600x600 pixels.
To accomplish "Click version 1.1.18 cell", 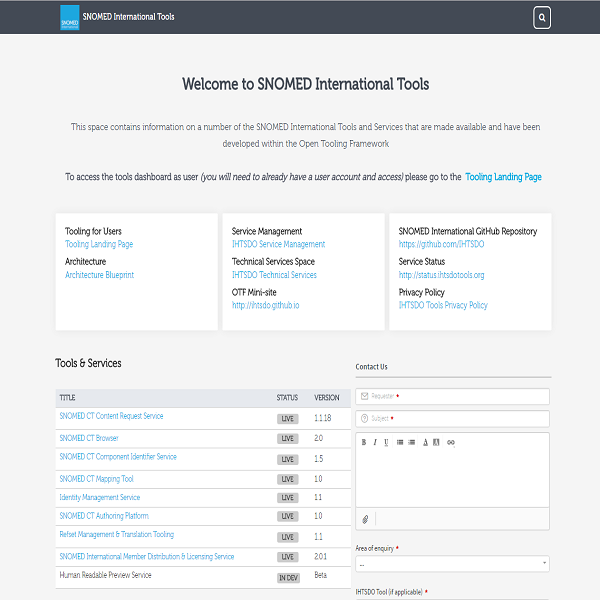I will point(323,418).
